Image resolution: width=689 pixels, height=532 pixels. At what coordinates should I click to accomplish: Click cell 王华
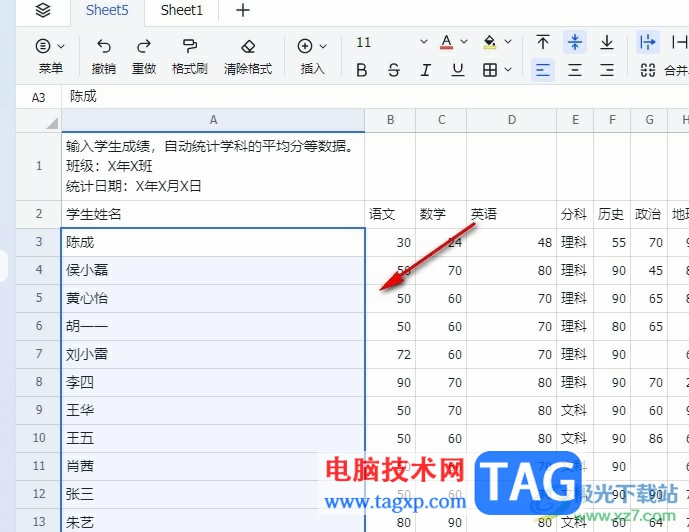coord(213,410)
